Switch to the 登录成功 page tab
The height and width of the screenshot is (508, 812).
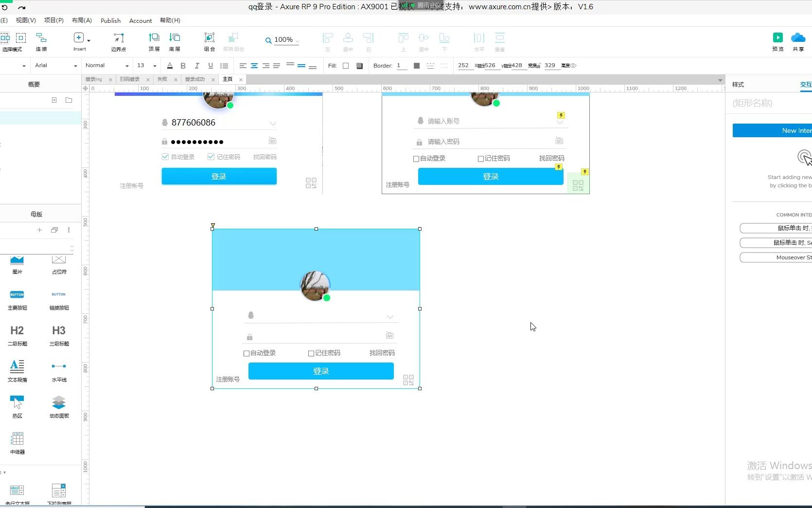point(194,79)
